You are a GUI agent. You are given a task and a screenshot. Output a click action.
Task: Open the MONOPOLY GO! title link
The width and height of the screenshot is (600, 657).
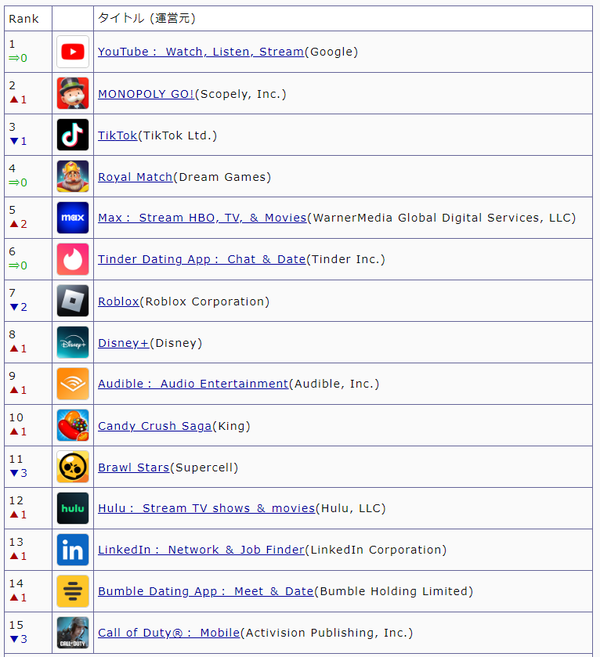pyautogui.click(x=146, y=93)
